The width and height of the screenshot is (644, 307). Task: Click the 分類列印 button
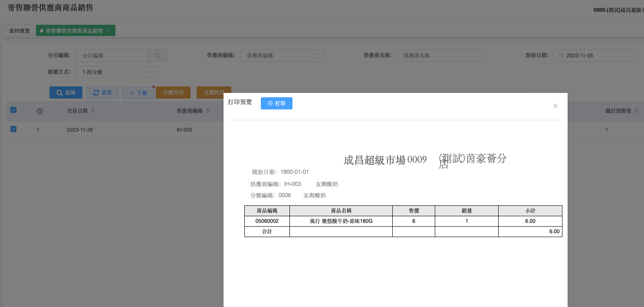(173, 92)
